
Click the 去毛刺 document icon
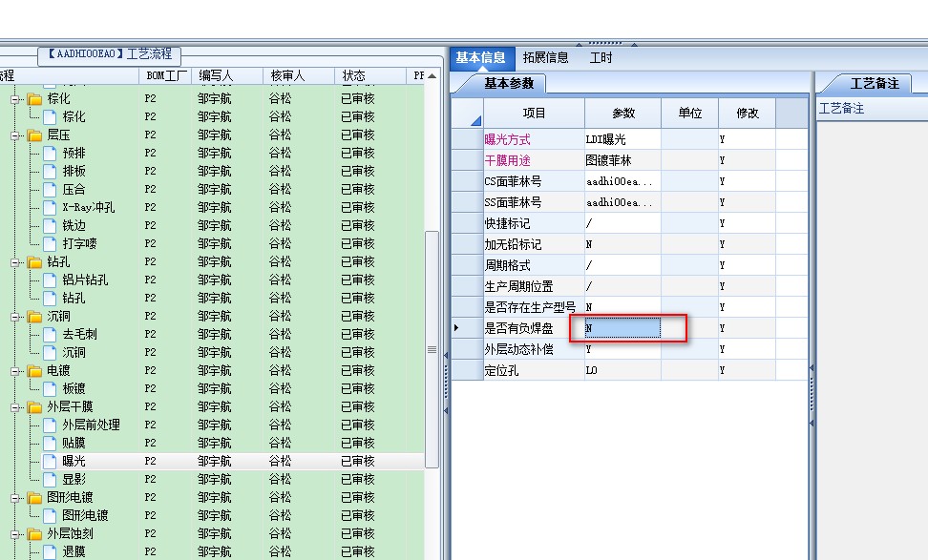[51, 335]
